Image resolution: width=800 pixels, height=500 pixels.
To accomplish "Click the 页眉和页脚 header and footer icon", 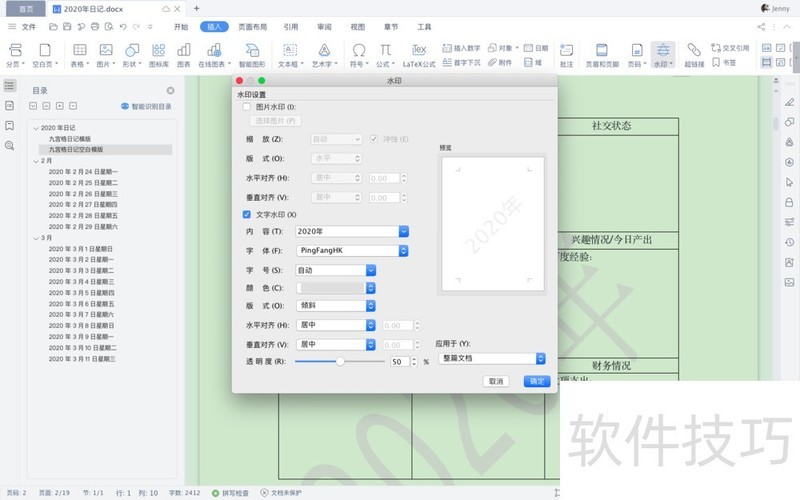I will (x=601, y=52).
